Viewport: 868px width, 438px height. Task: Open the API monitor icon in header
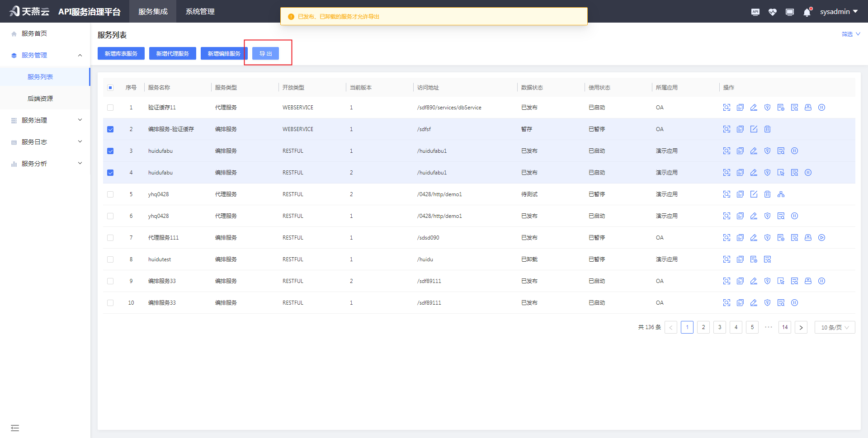pos(755,12)
